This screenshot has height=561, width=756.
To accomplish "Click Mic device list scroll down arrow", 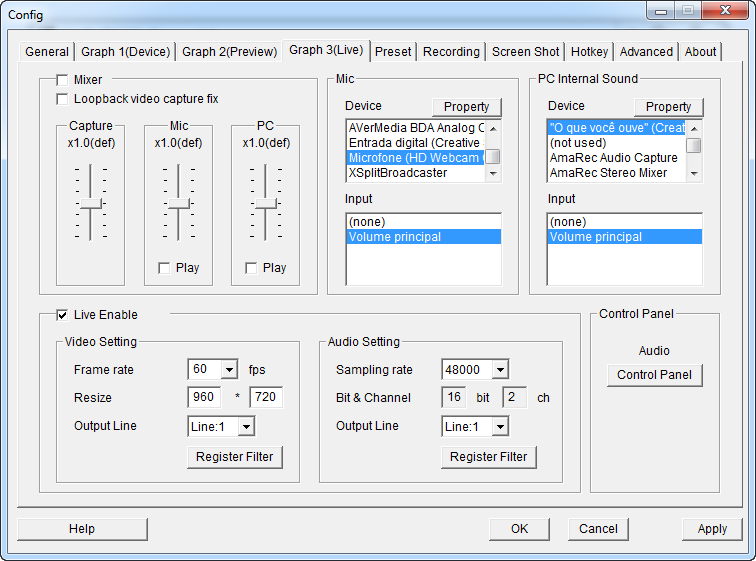I will tap(493, 174).
